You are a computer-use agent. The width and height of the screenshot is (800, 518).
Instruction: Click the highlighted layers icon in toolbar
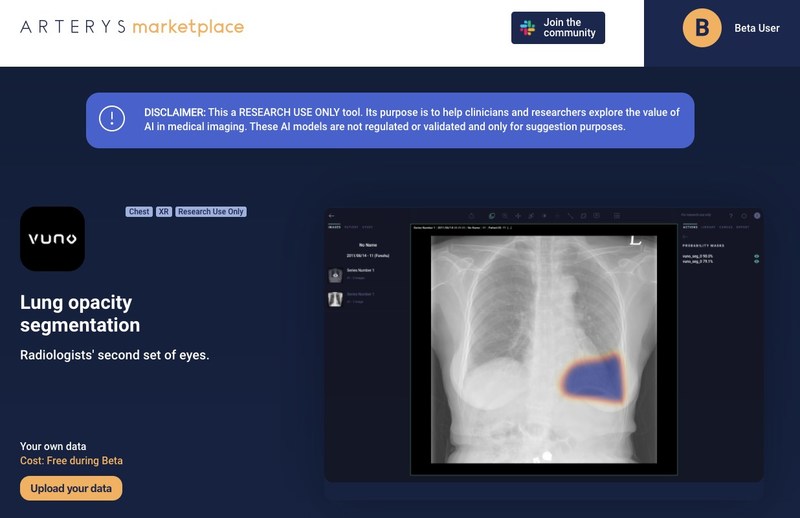[491, 215]
